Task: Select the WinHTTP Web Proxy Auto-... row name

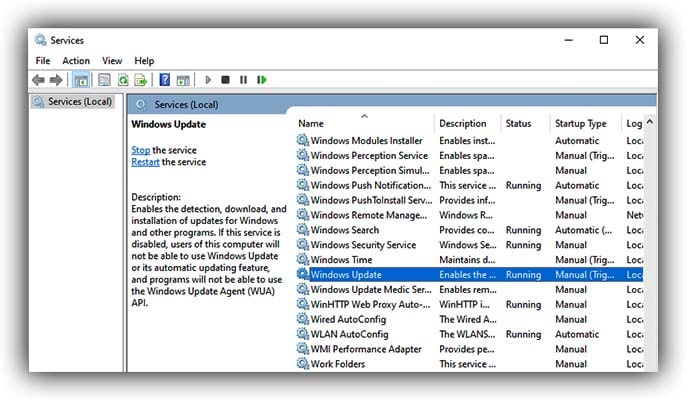Action: (x=370, y=305)
